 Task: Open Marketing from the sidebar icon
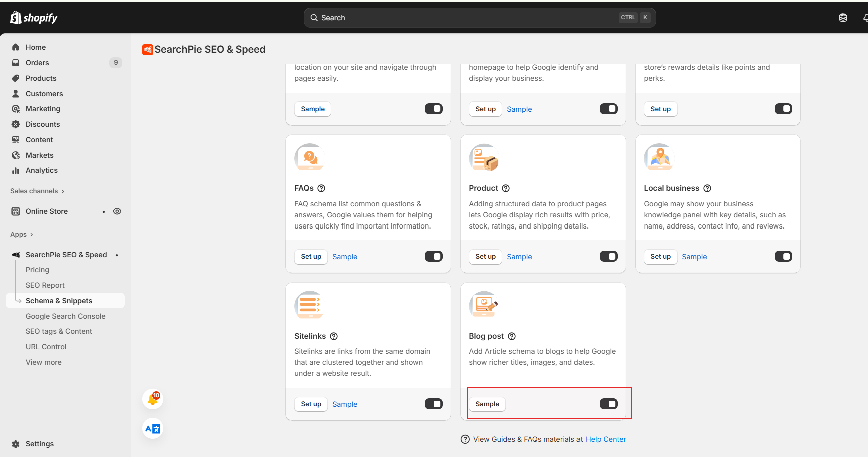[x=16, y=108]
